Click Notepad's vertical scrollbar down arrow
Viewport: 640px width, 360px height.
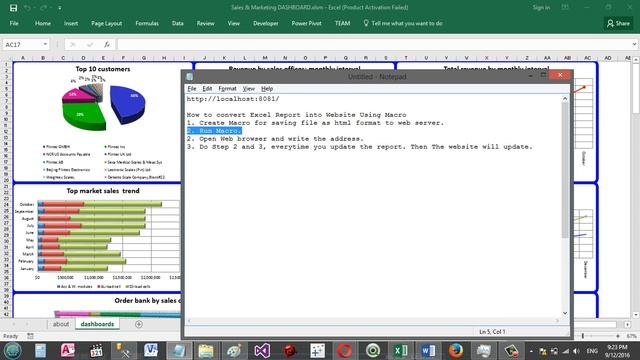pos(565,313)
